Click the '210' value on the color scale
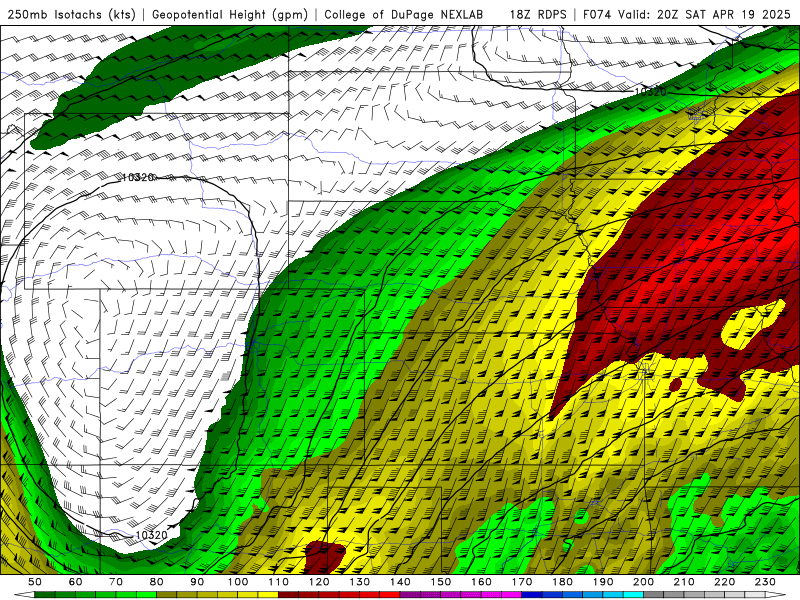This screenshot has height=600, width=800. click(x=685, y=582)
